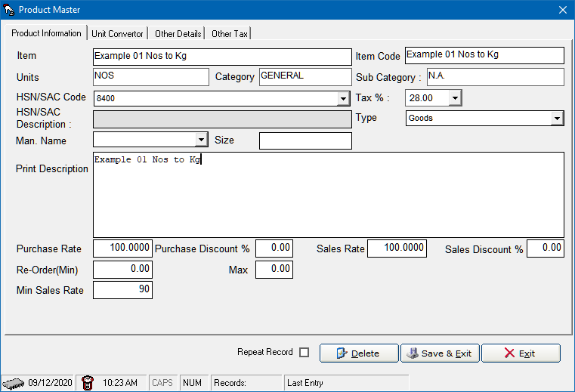The image size is (575, 392).
Task: Click the Save & Exit button
Action: tap(440, 353)
